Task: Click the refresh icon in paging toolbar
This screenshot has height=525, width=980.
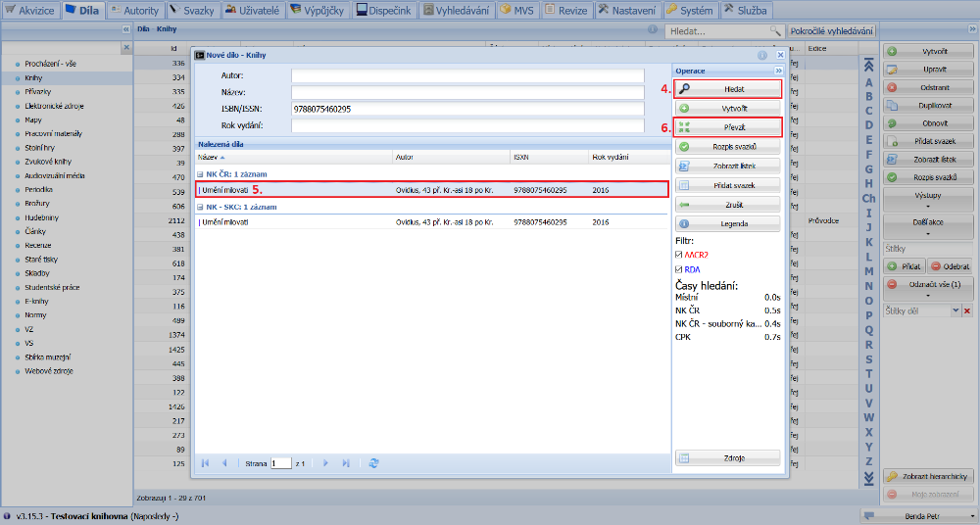Action: pyautogui.click(x=373, y=462)
